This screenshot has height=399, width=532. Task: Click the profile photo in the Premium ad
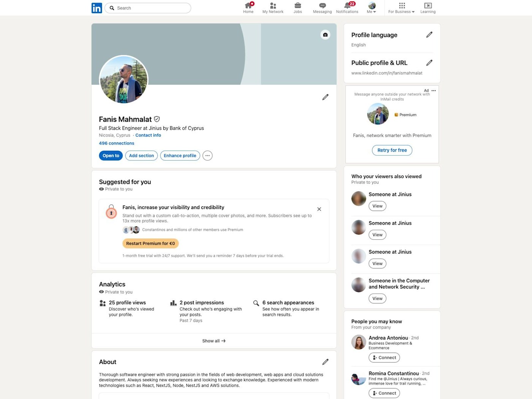click(x=378, y=114)
